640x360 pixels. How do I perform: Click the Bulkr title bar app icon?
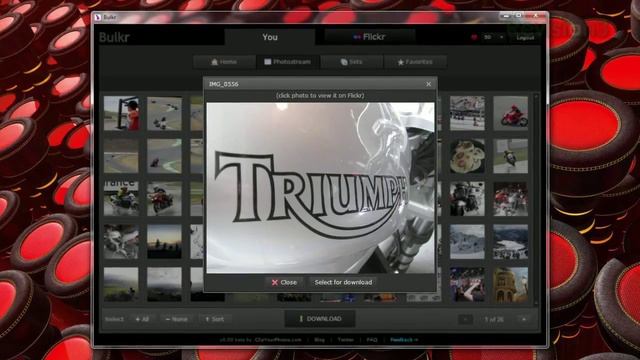[98, 17]
